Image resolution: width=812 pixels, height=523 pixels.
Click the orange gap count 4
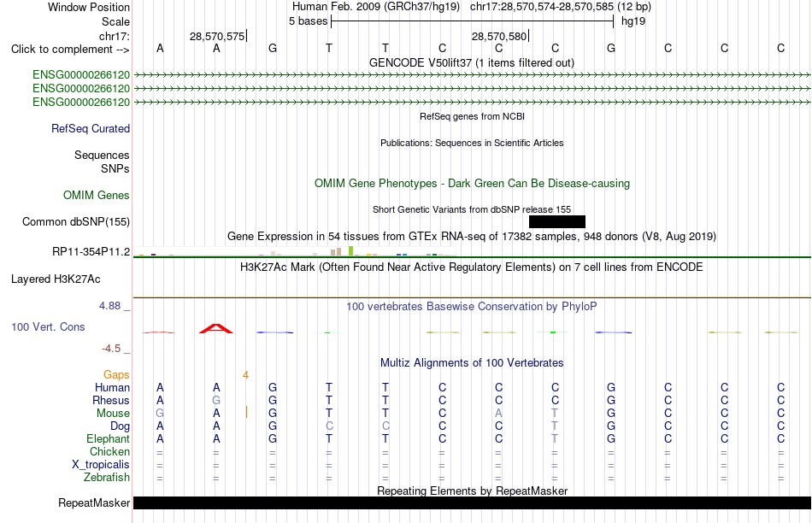click(x=245, y=374)
